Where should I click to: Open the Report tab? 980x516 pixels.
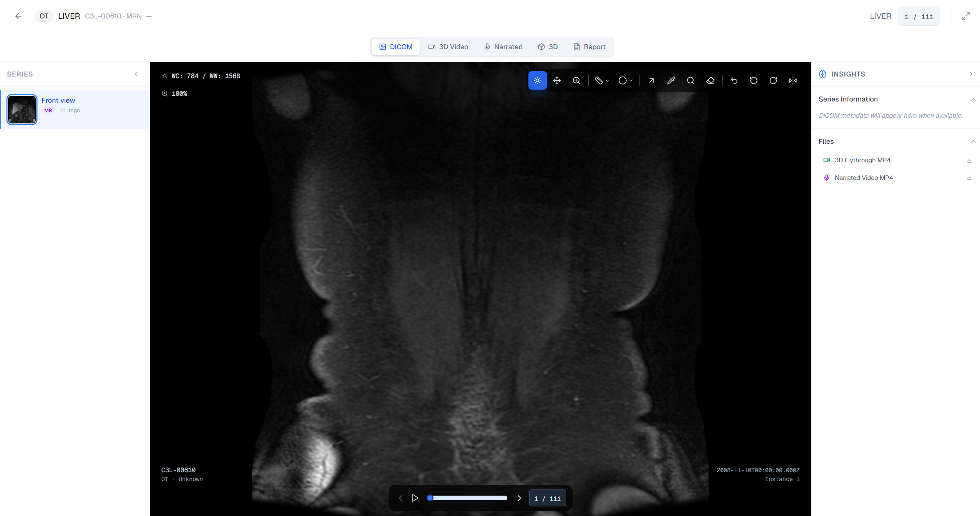tap(590, 47)
